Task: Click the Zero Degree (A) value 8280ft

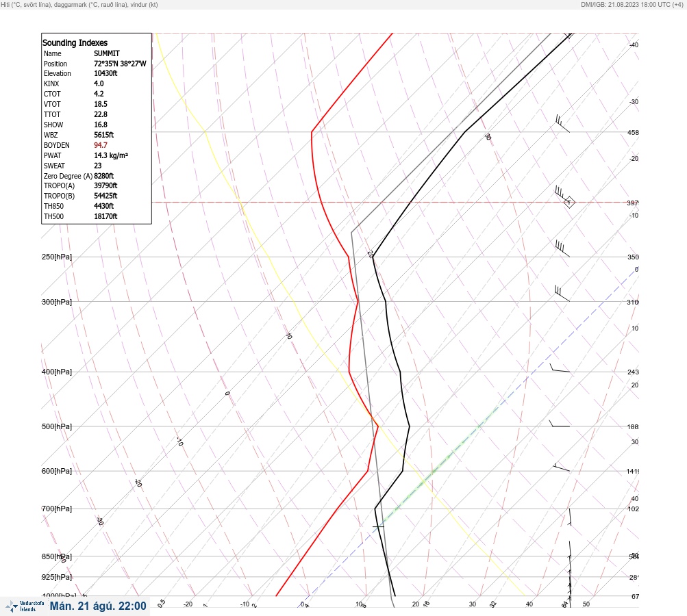Action: coord(104,176)
